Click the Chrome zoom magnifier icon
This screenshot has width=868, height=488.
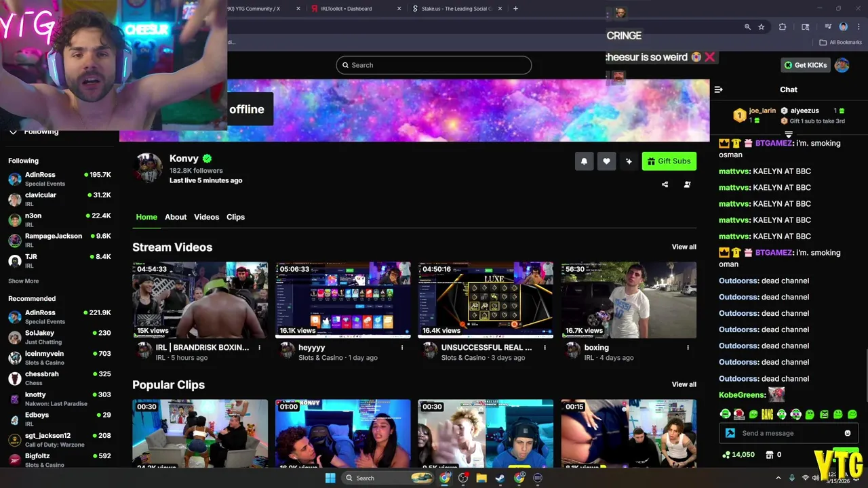coord(747,27)
